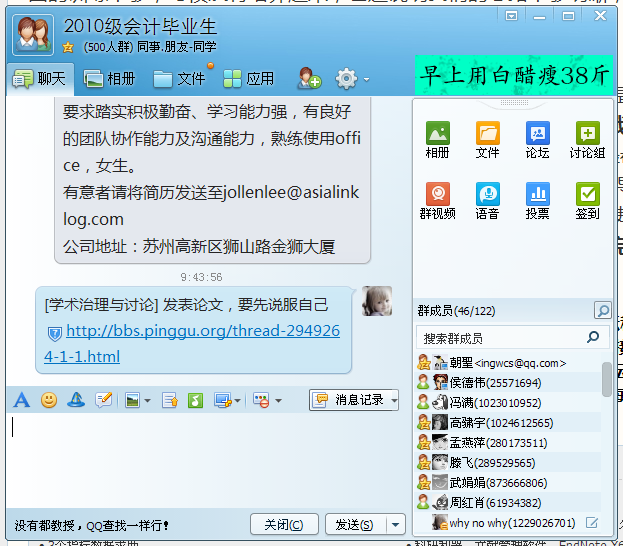Open the 论坛 forum icon

[x=538, y=139]
